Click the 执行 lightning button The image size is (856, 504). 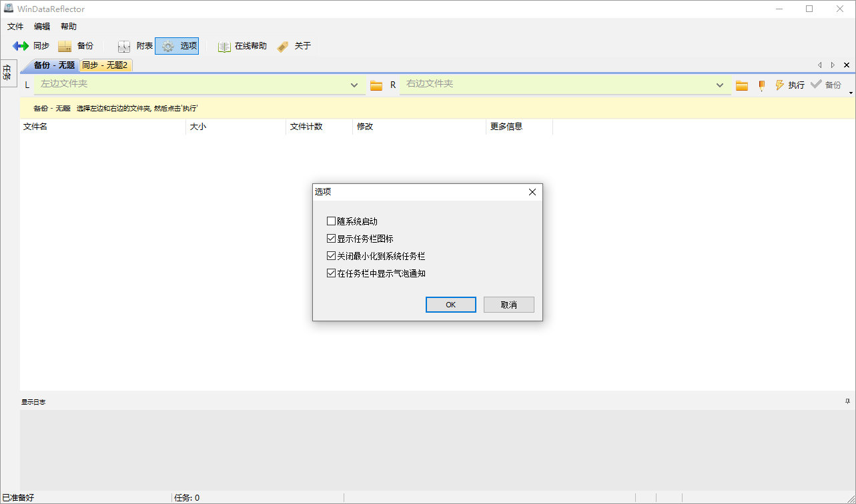(x=789, y=85)
